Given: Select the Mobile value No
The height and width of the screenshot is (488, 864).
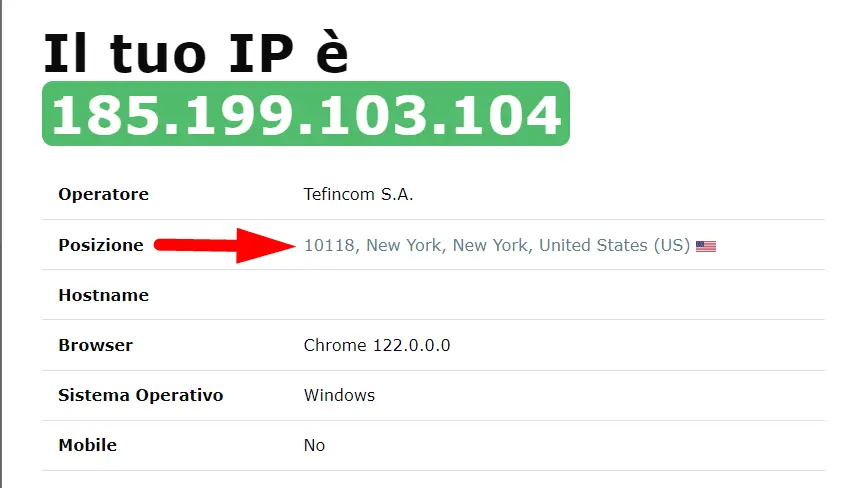Looking at the screenshot, I should [314, 445].
